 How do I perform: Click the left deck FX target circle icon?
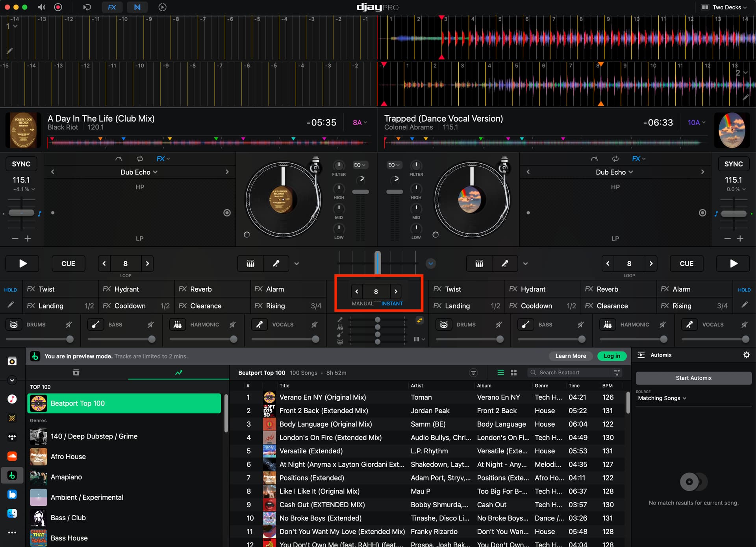point(227,213)
